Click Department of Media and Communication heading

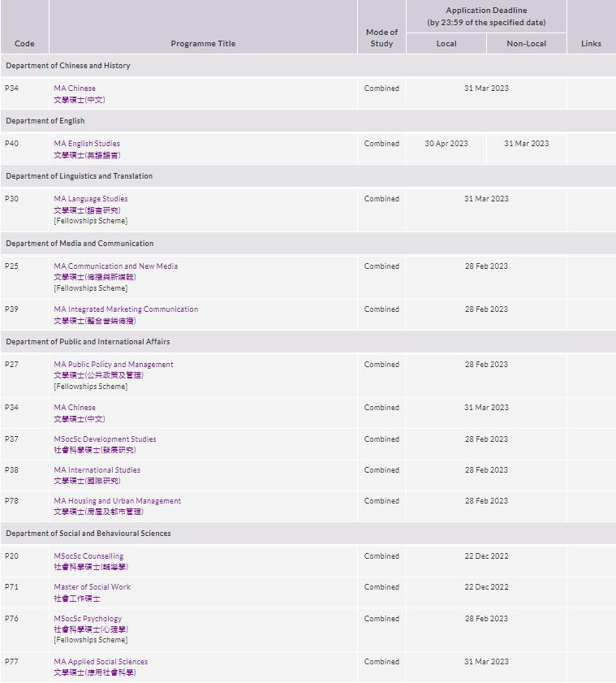tap(80, 244)
